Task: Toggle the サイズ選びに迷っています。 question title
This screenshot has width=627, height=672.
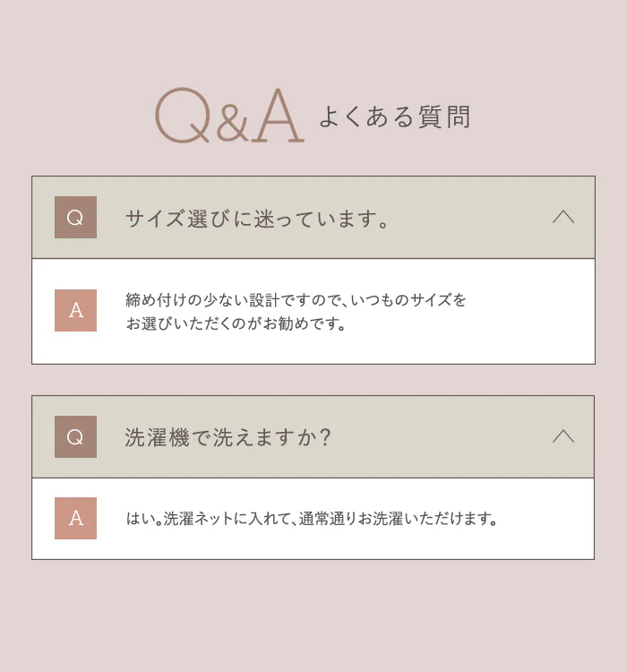Action: click(x=257, y=219)
